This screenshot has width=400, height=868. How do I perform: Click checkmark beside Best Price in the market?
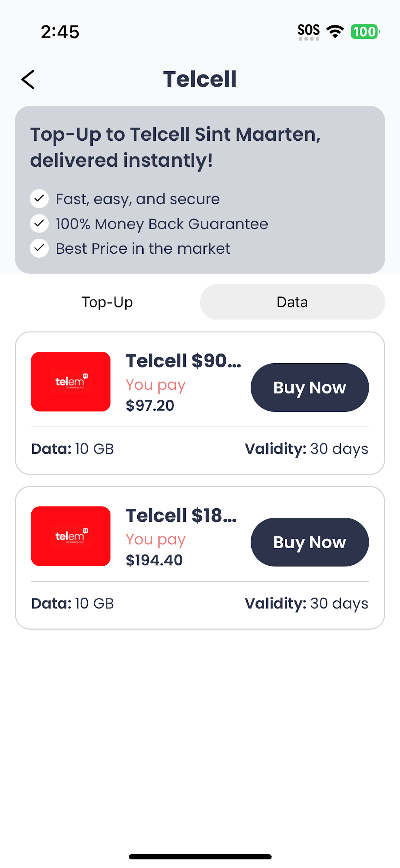[x=39, y=248]
